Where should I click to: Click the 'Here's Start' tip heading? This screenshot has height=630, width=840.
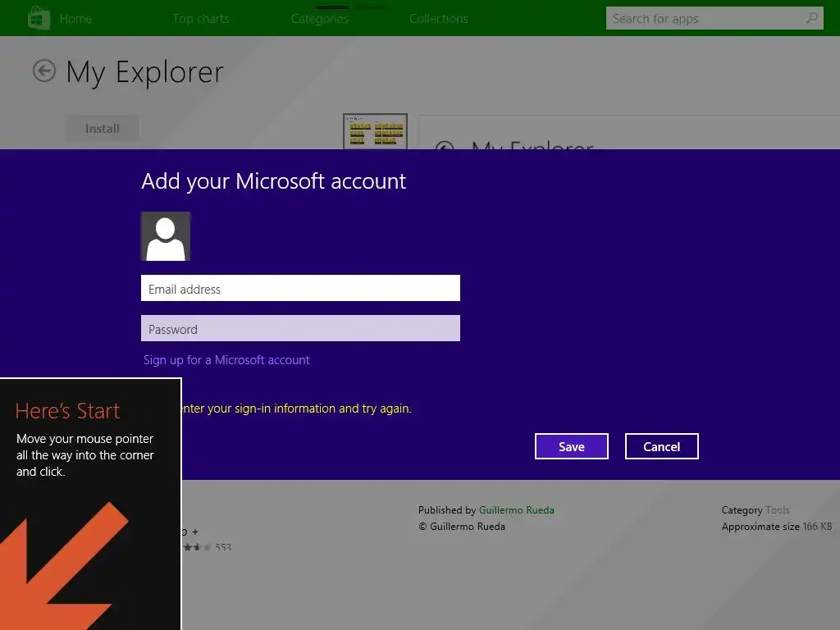[x=67, y=411]
